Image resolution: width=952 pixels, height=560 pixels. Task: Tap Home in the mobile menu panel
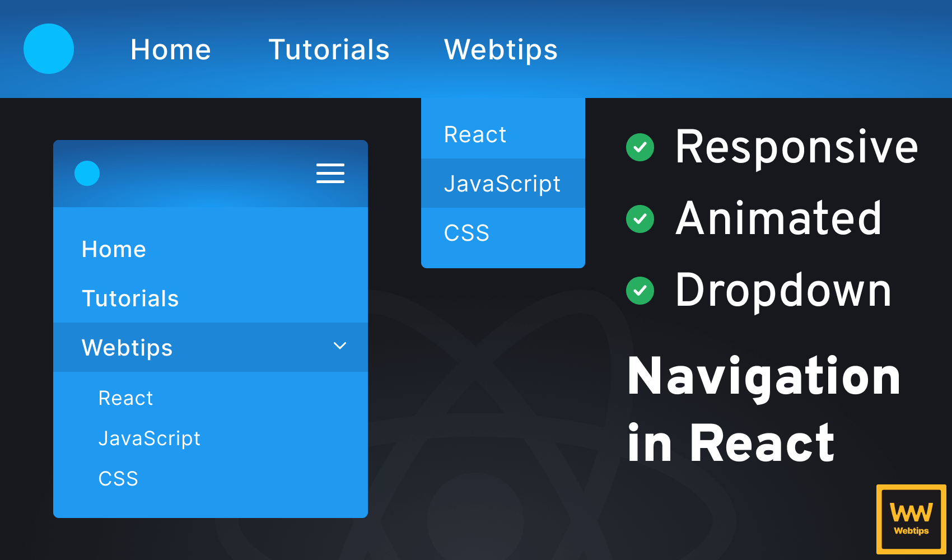click(114, 249)
